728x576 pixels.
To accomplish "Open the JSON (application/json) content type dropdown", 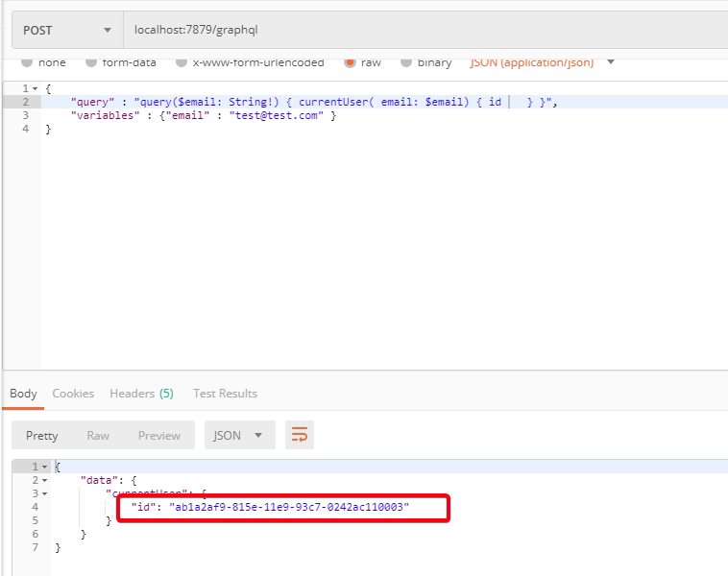I will [541, 62].
